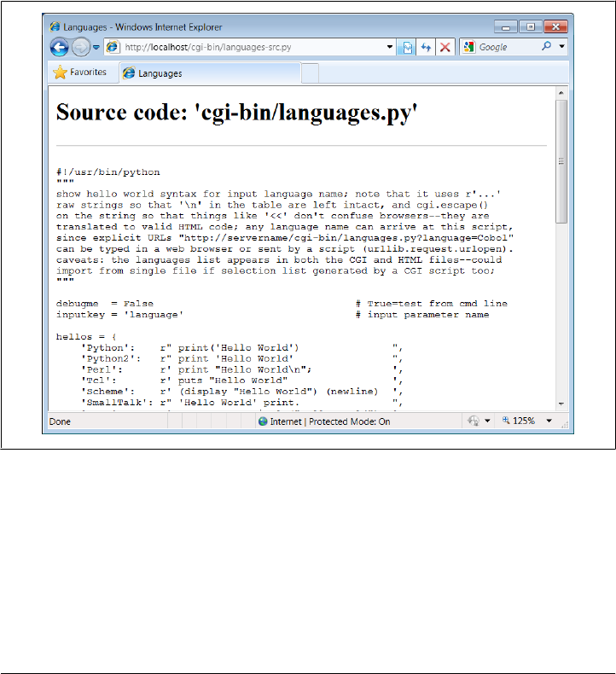Click the Internet zone globe icon
616x674 pixels.
[x=263, y=421]
